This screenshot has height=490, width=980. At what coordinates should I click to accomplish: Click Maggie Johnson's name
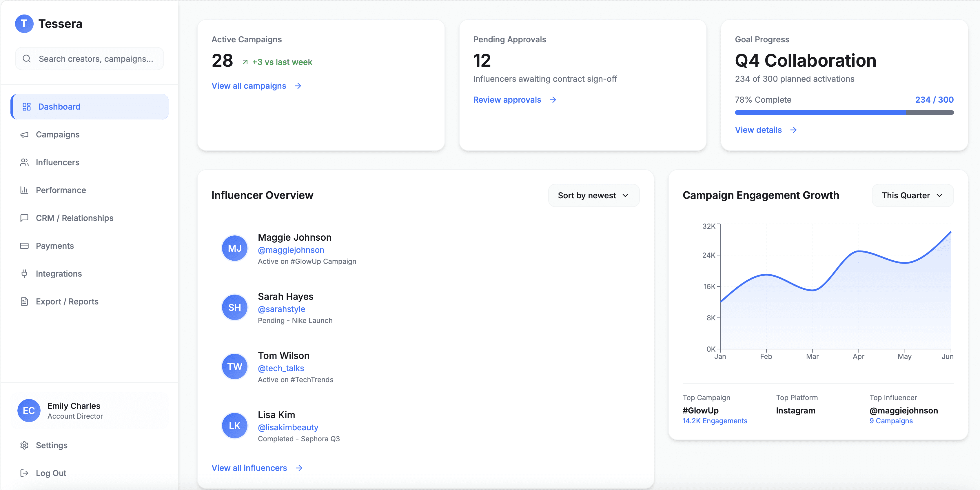click(294, 237)
